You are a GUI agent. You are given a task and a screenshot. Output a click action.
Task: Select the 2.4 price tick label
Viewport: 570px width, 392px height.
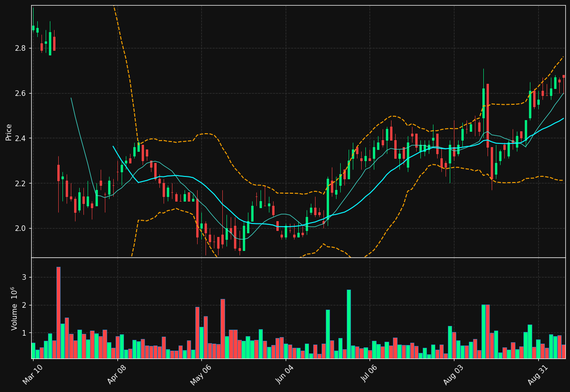pyautogui.click(x=21, y=138)
